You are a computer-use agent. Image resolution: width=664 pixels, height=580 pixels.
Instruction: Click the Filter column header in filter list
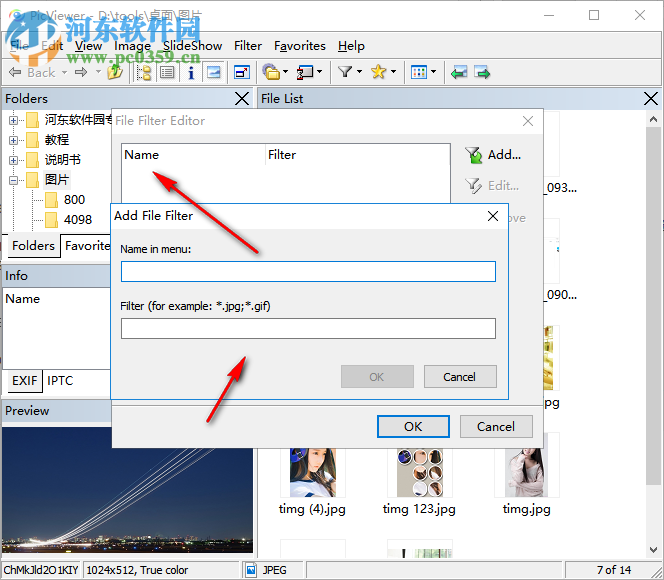tap(357, 155)
